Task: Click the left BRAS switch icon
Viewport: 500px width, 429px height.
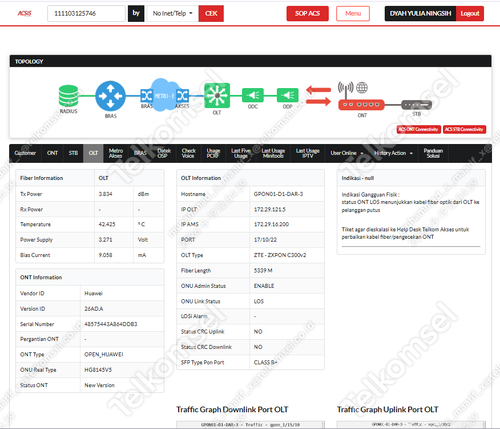Action: tap(146, 96)
